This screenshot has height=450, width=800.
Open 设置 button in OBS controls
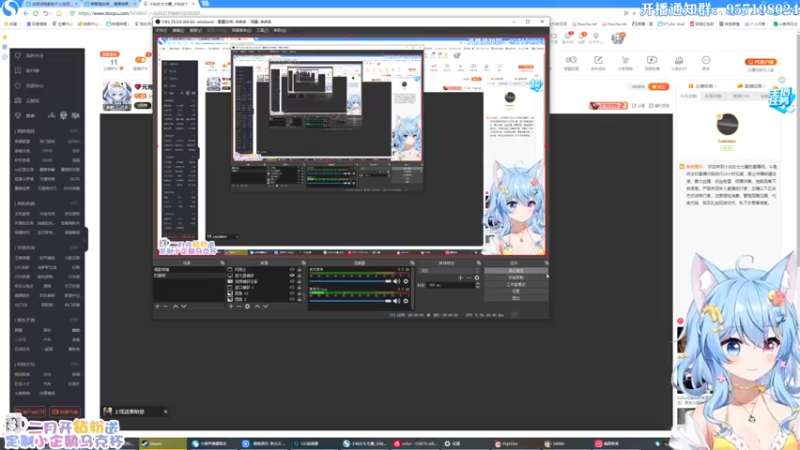coord(516,291)
